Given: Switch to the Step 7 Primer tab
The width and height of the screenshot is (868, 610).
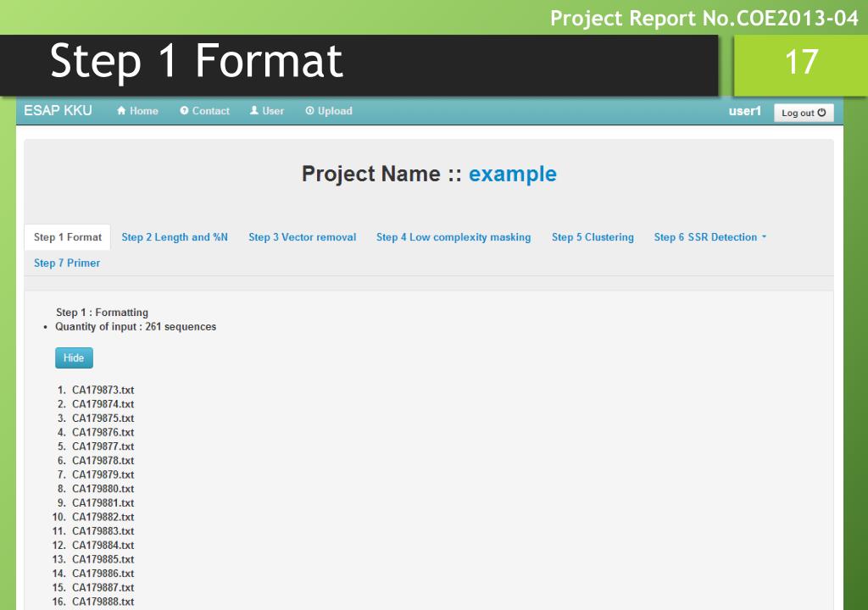Looking at the screenshot, I should [67, 263].
